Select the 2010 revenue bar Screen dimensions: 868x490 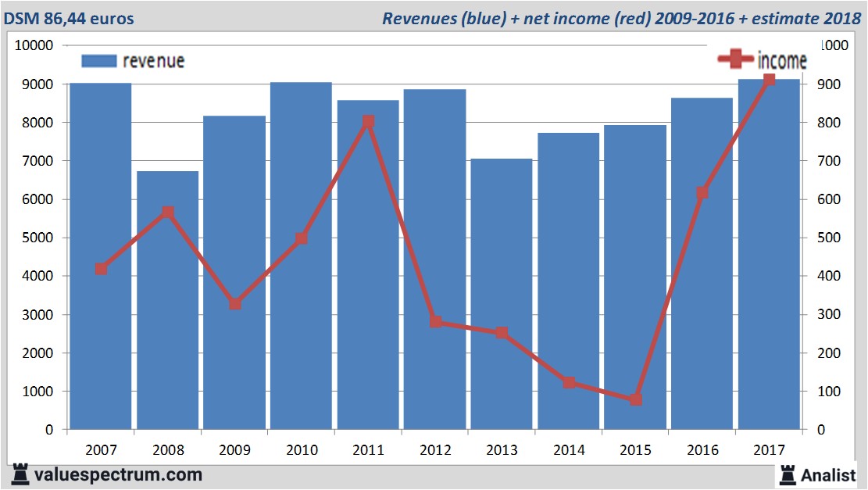point(301,256)
